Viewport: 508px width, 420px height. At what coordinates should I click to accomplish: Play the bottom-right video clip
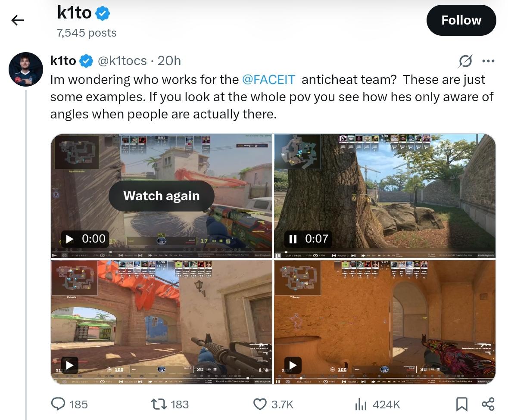[x=293, y=365]
